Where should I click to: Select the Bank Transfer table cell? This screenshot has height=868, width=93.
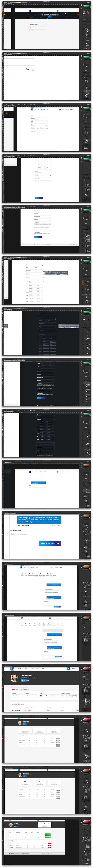(x=28, y=710)
